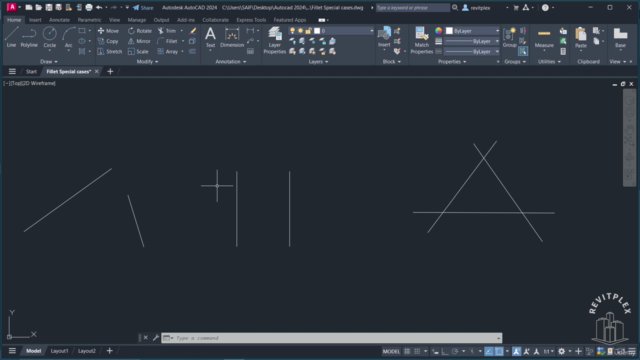Viewport: 640px width, 360px height.
Task: Activate Match Properties tool
Action: (421, 40)
